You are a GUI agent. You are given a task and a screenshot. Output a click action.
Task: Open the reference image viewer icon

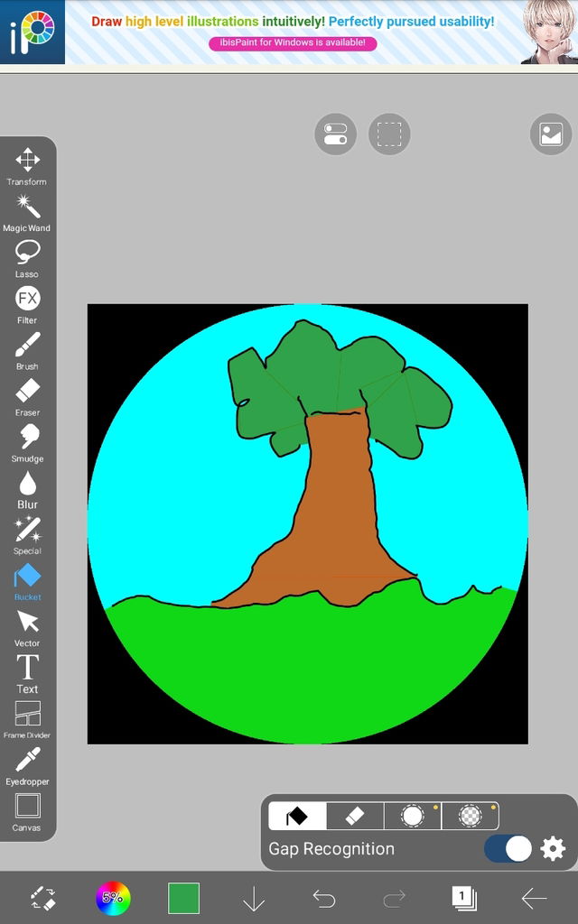[550, 134]
